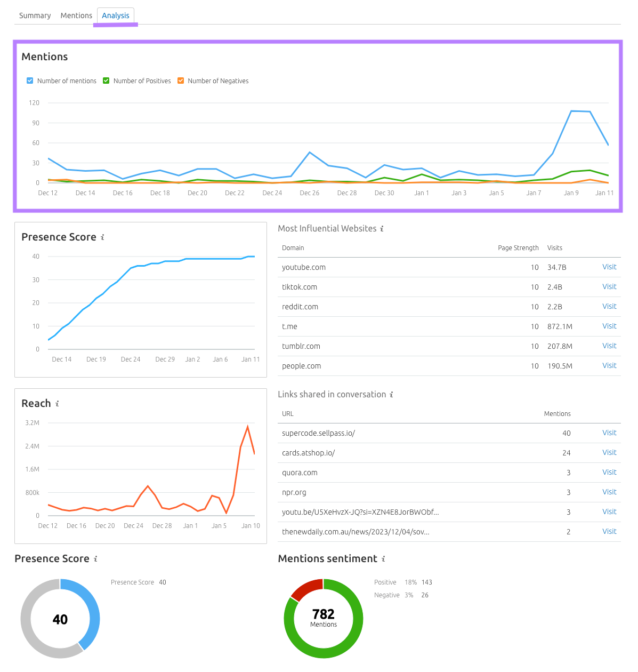Click Visit next to people.com
The image size is (638, 672).
click(609, 366)
